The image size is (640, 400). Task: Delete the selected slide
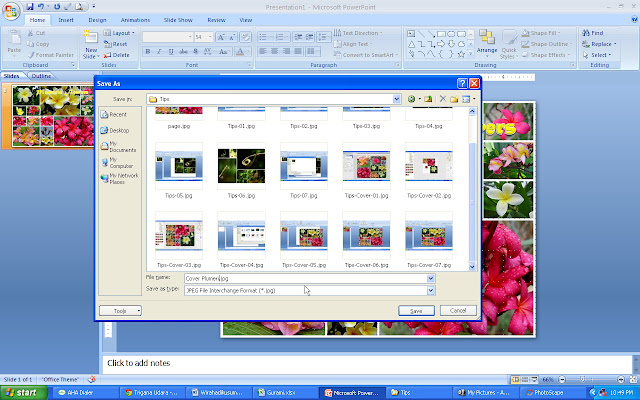pyautogui.click(x=116, y=55)
